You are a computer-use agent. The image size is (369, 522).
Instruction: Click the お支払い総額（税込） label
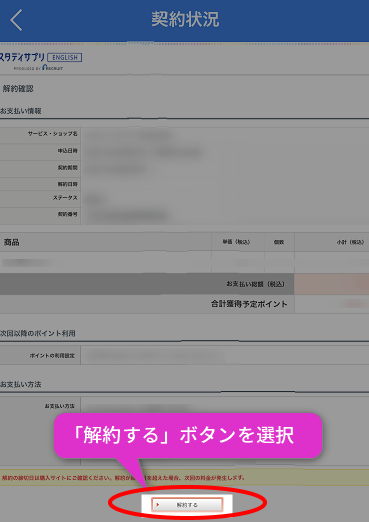point(256,284)
